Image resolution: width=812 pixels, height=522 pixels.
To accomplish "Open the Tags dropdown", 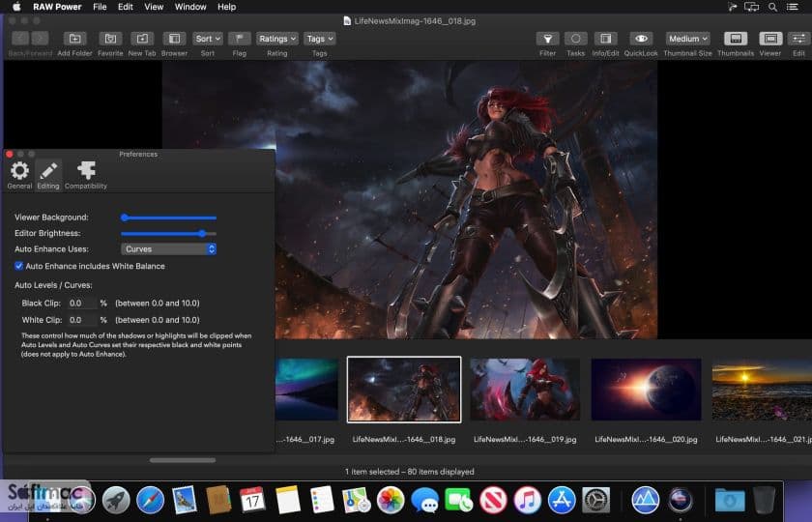I will [320, 39].
